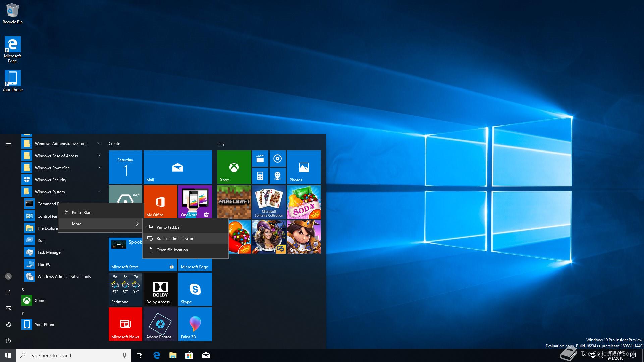Launch the Minecraft tile

click(234, 202)
